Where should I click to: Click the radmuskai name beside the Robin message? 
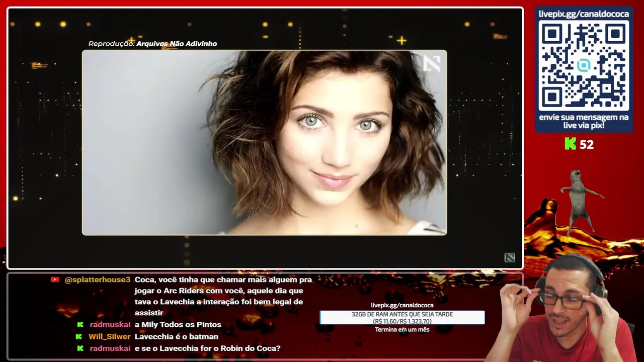[x=110, y=348]
